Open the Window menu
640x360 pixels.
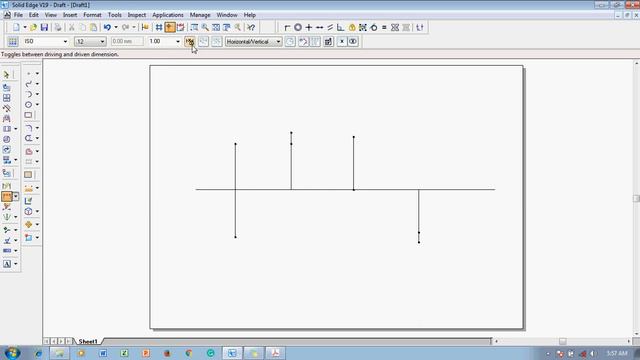click(x=227, y=15)
